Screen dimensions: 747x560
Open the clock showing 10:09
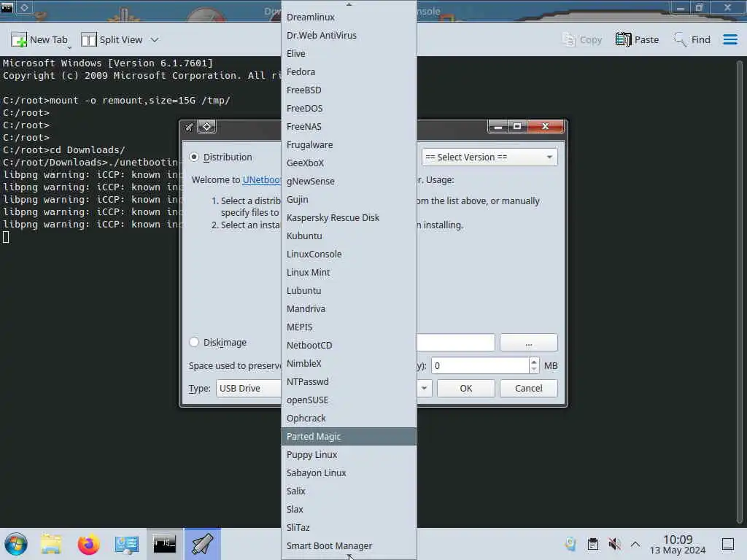pyautogui.click(x=678, y=544)
